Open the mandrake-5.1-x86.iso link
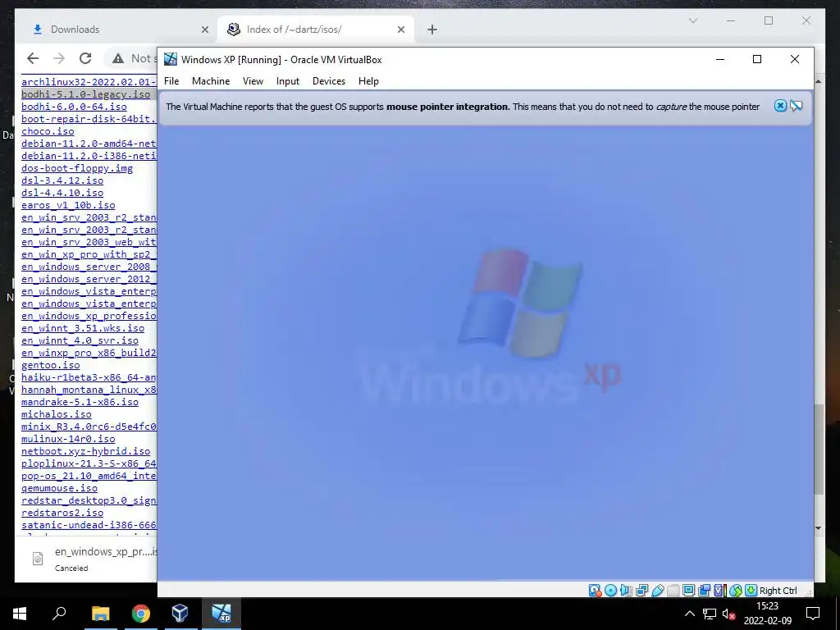The width and height of the screenshot is (840, 630). pyautogui.click(x=80, y=402)
